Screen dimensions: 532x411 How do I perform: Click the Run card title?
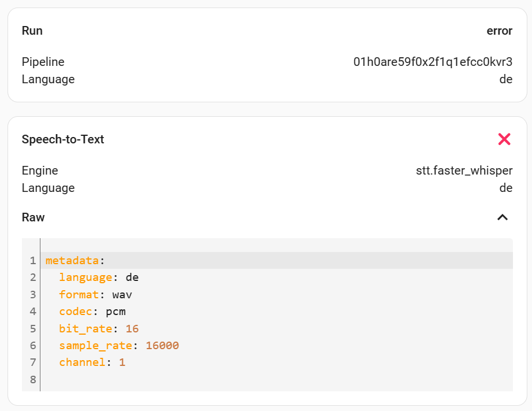(x=32, y=31)
